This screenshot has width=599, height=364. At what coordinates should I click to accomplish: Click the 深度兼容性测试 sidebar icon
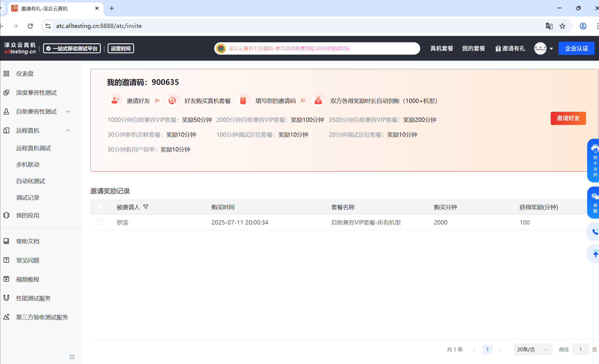6,93
